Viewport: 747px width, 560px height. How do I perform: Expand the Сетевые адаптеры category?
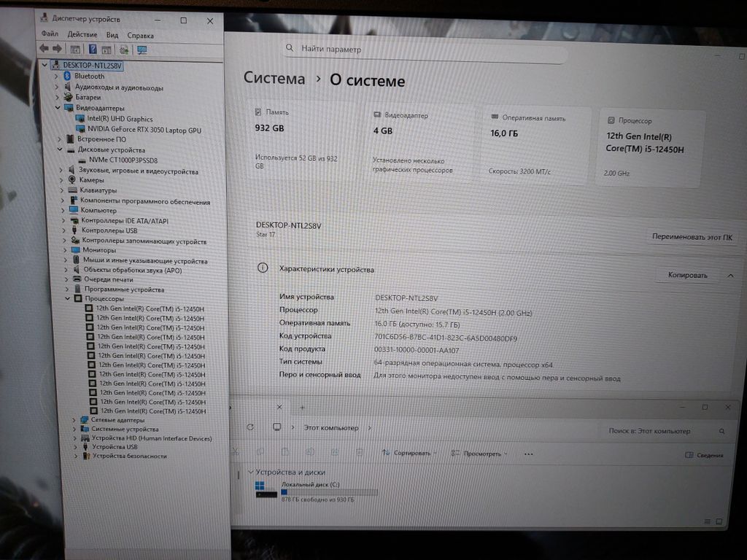pyautogui.click(x=74, y=420)
